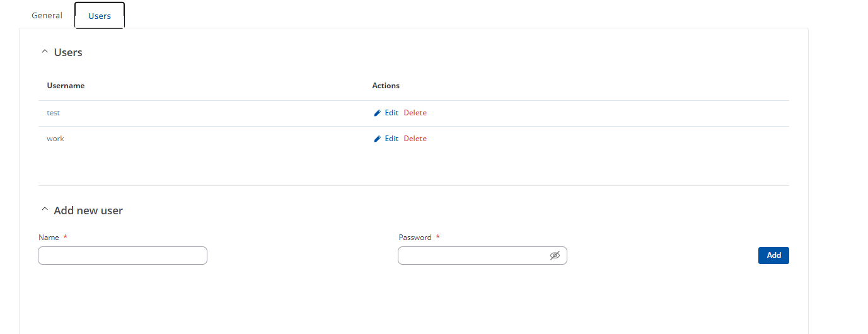Select the work username cell

click(55, 139)
